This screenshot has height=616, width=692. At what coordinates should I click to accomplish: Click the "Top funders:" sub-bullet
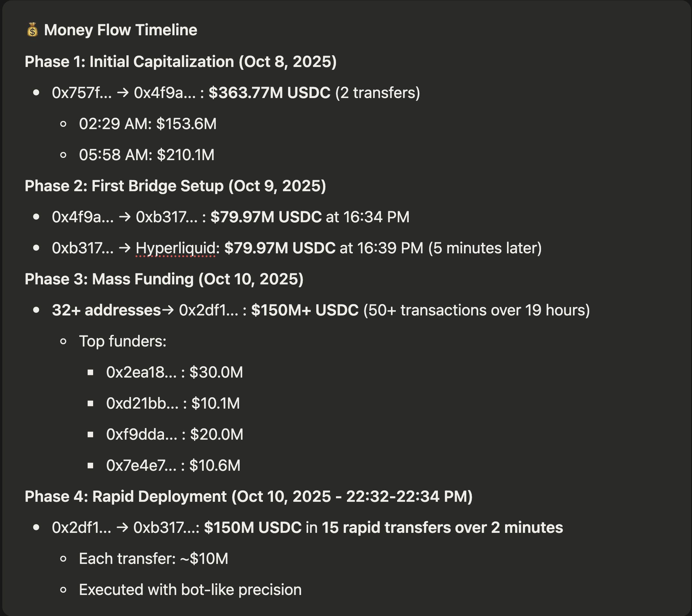[x=123, y=341]
